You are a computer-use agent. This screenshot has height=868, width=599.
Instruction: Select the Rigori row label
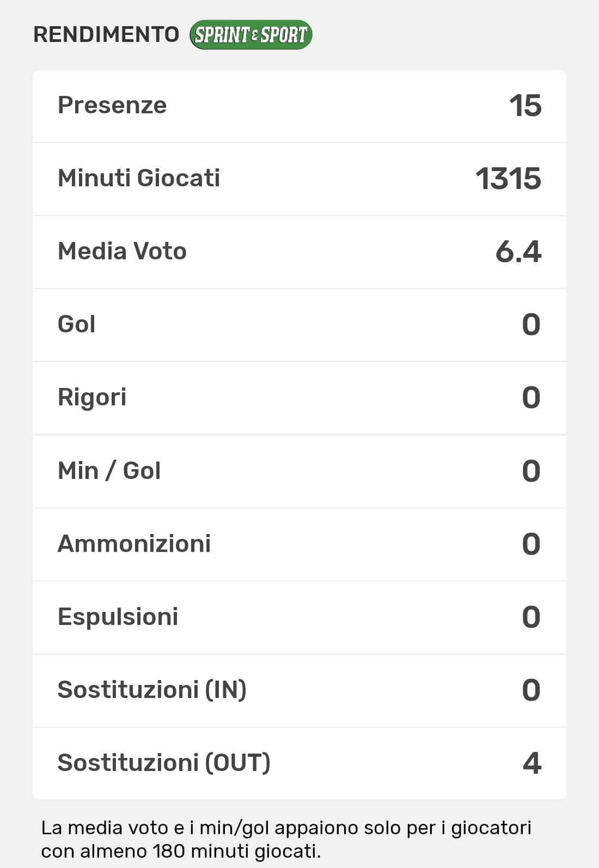coord(92,397)
